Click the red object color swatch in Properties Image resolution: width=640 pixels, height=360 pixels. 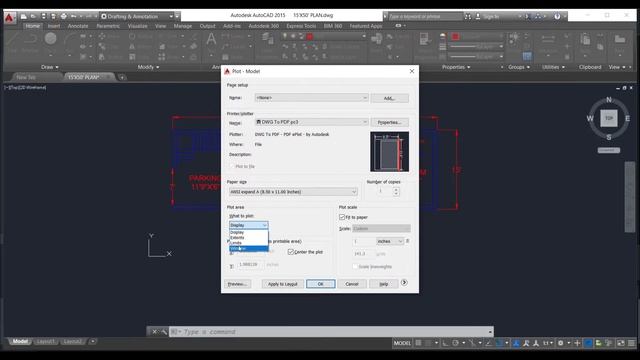(456, 37)
